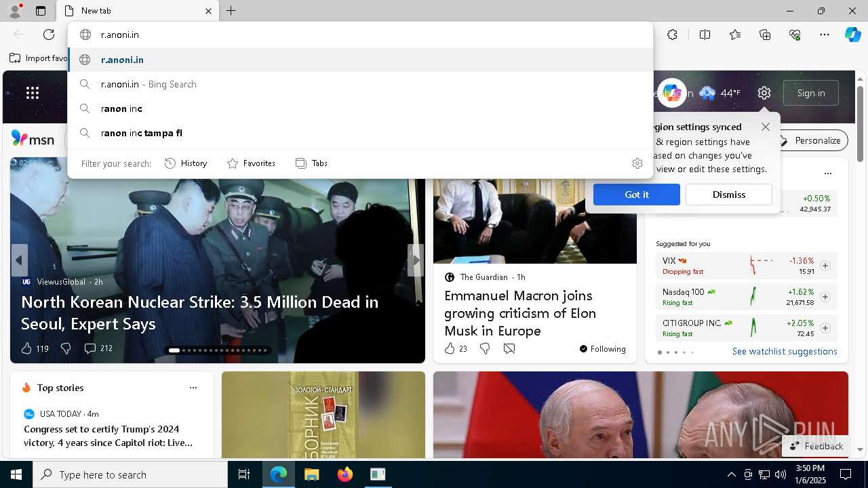Like the Macron article

tap(456, 348)
